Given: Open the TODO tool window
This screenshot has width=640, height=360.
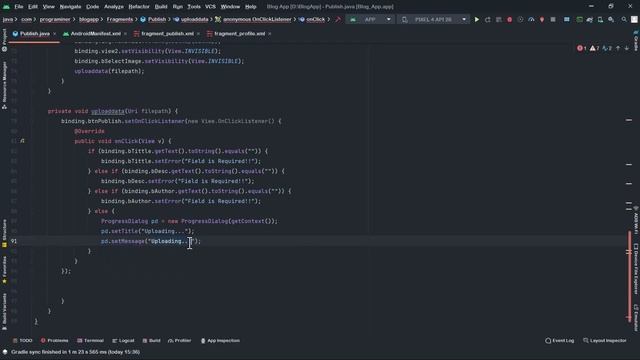Looking at the screenshot, I should (x=22, y=340).
